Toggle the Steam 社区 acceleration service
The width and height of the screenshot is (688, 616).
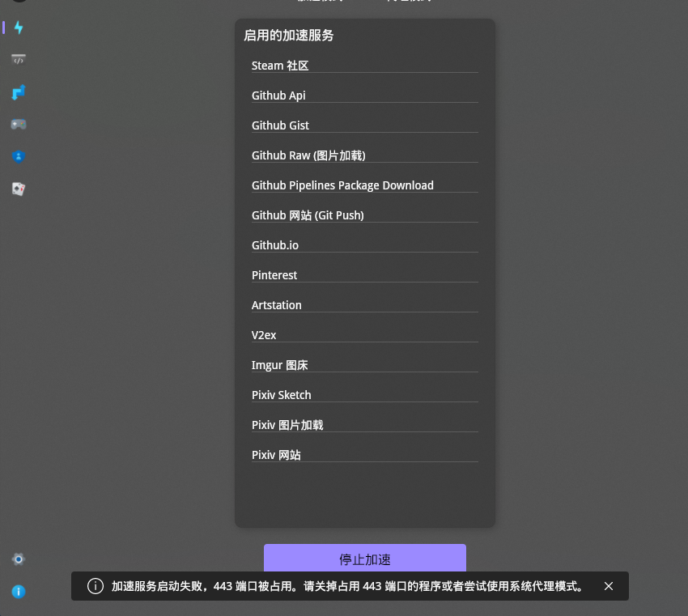pos(364,66)
